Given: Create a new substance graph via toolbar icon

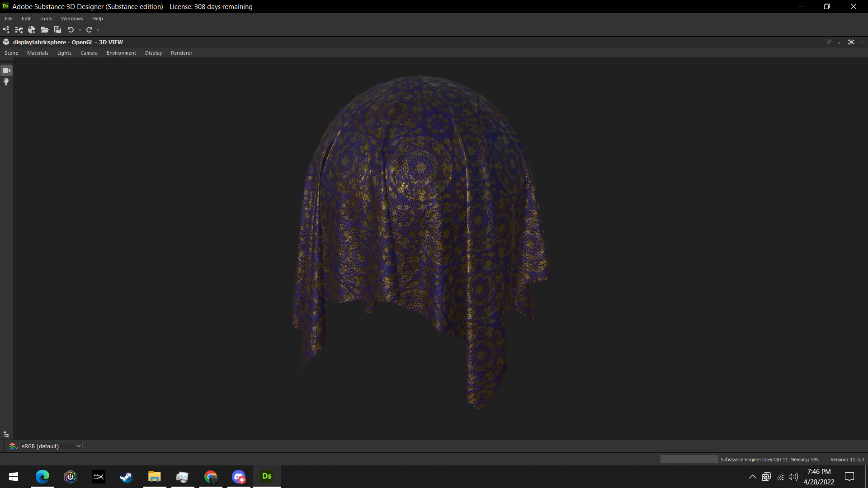Looking at the screenshot, I should coord(6,29).
